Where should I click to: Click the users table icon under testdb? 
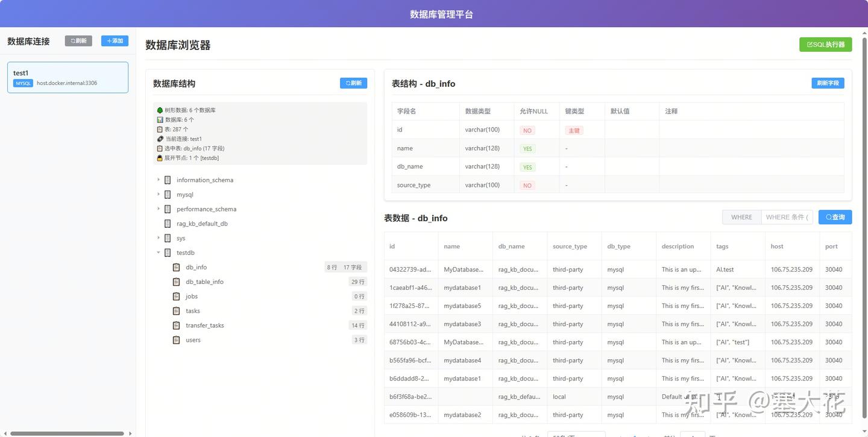[x=176, y=339]
